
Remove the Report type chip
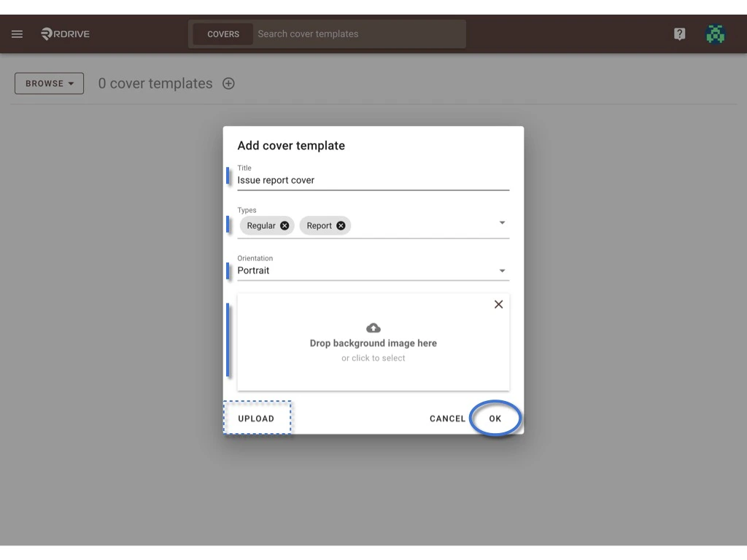[x=341, y=225]
